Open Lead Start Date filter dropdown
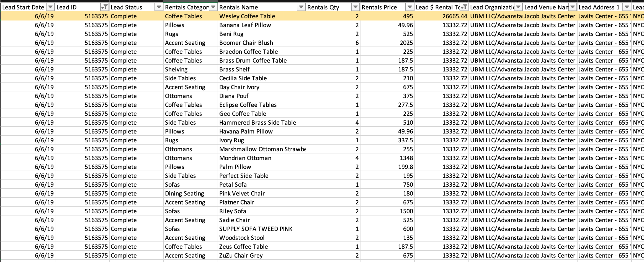The height and width of the screenshot is (262, 644). point(50,7)
